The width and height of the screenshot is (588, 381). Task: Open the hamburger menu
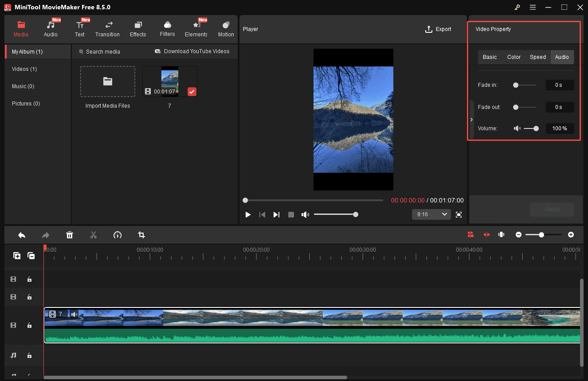[533, 7]
